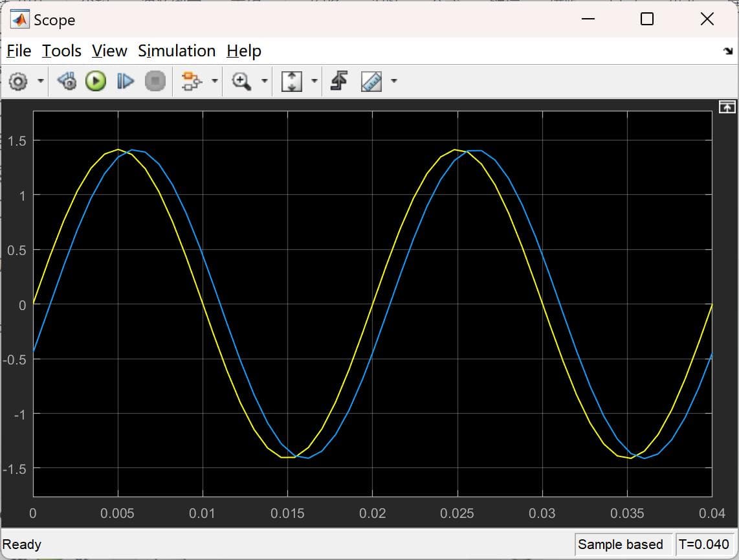Close the Scope window
Screen dimensions: 739x560
point(707,19)
